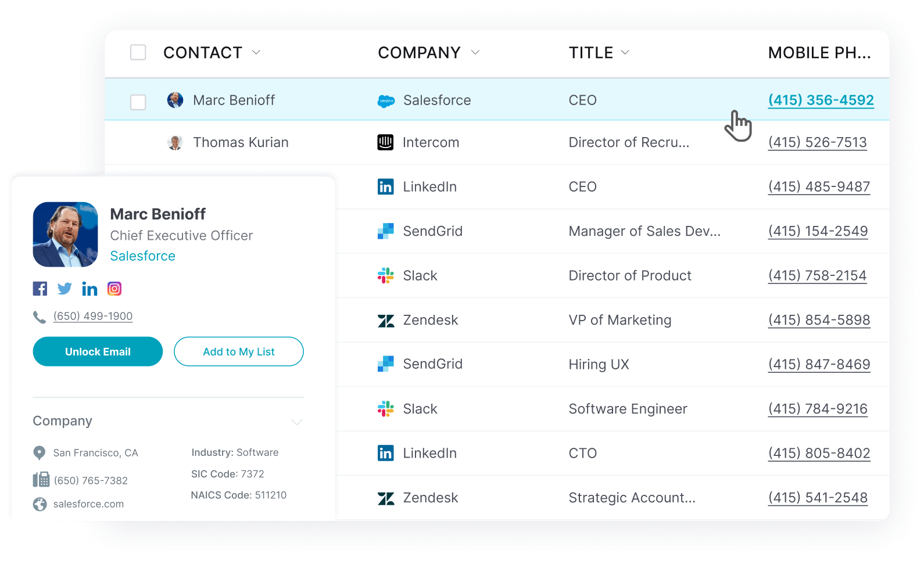Check the checkbox for Marc Benioff row

click(138, 102)
